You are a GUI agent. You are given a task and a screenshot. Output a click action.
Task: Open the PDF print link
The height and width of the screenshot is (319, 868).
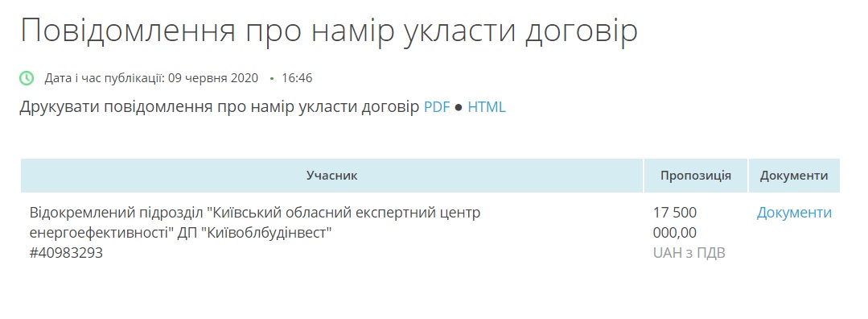tap(437, 107)
